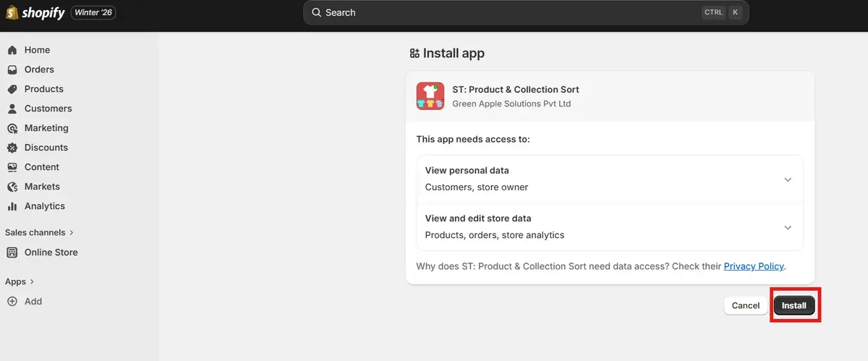Image resolution: width=868 pixels, height=361 pixels.
Task: Click the Analytics bar chart icon
Action: pos(12,206)
